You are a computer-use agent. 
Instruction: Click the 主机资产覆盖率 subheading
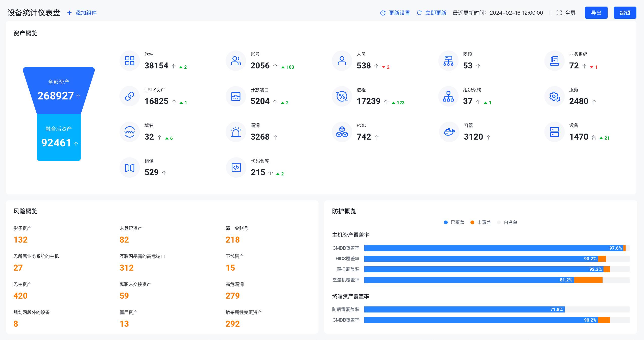pyautogui.click(x=351, y=235)
